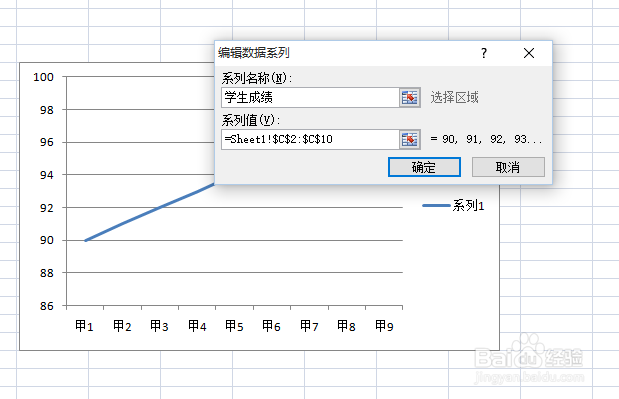Image resolution: width=619 pixels, height=399 pixels.
Task: Select category axis label 甲7
Action: [x=309, y=326]
